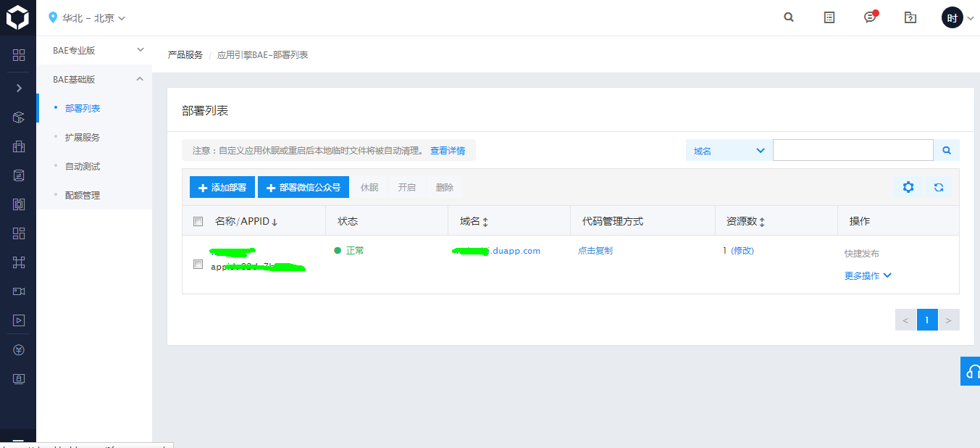Click the yen billing icon in dark sidebar

pos(19,350)
